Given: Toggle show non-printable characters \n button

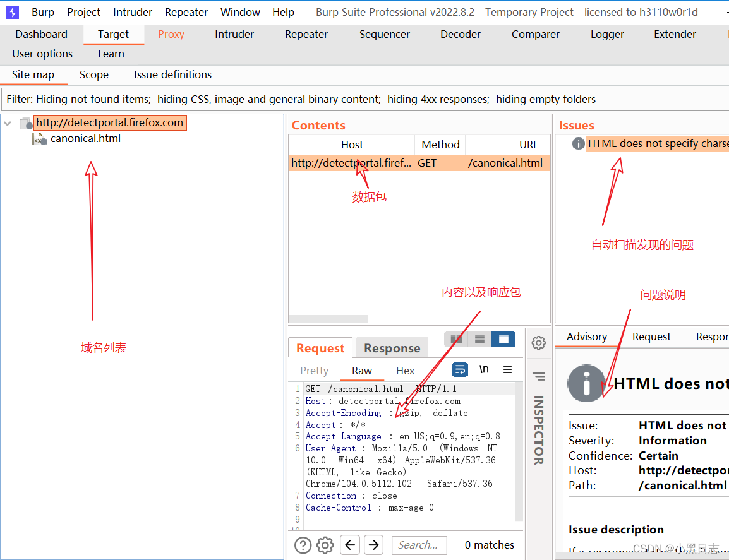Looking at the screenshot, I should click(484, 369).
